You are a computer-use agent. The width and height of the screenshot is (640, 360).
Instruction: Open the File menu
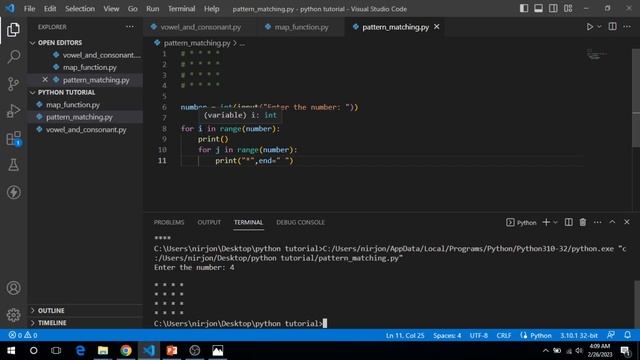(29, 9)
